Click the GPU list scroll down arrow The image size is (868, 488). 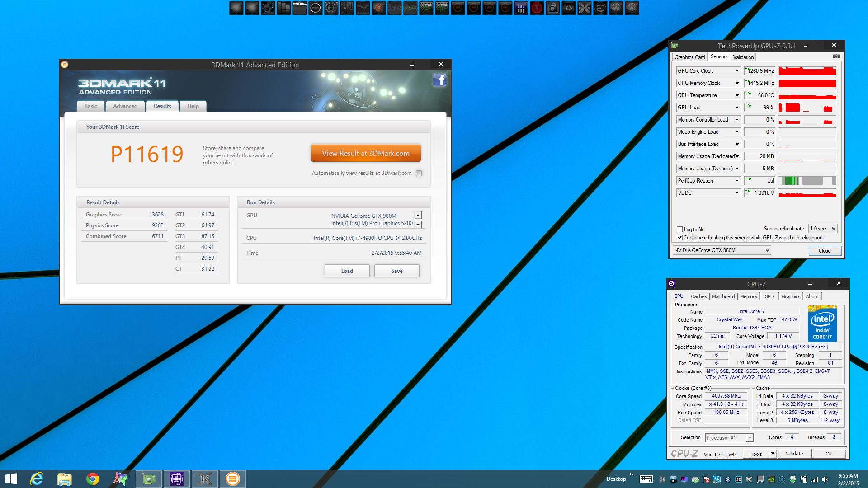point(418,225)
